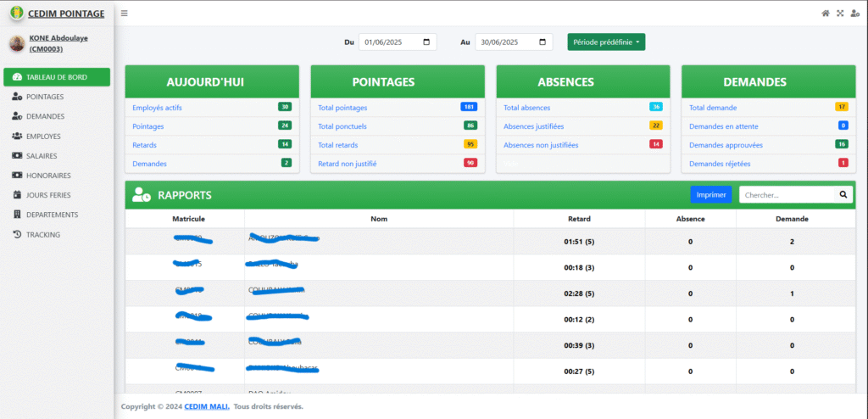This screenshot has width=868, height=419.
Task: Click the search magnifier icon
Action: coord(843,194)
